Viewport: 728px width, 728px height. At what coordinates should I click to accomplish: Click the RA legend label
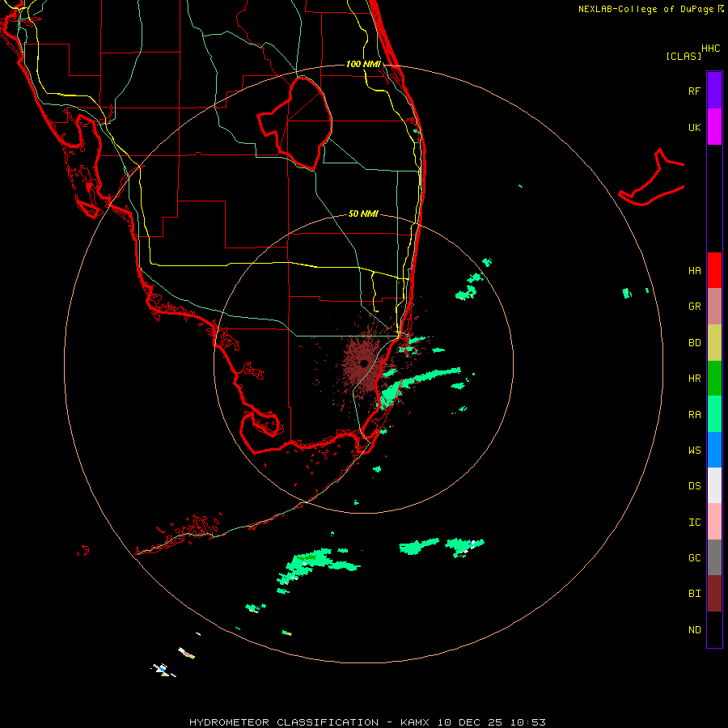tap(694, 415)
